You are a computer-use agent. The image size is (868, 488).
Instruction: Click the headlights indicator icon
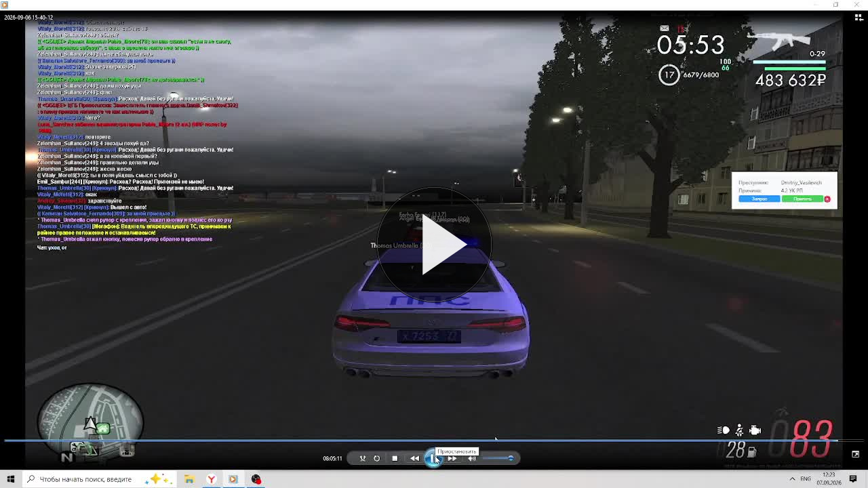(724, 430)
